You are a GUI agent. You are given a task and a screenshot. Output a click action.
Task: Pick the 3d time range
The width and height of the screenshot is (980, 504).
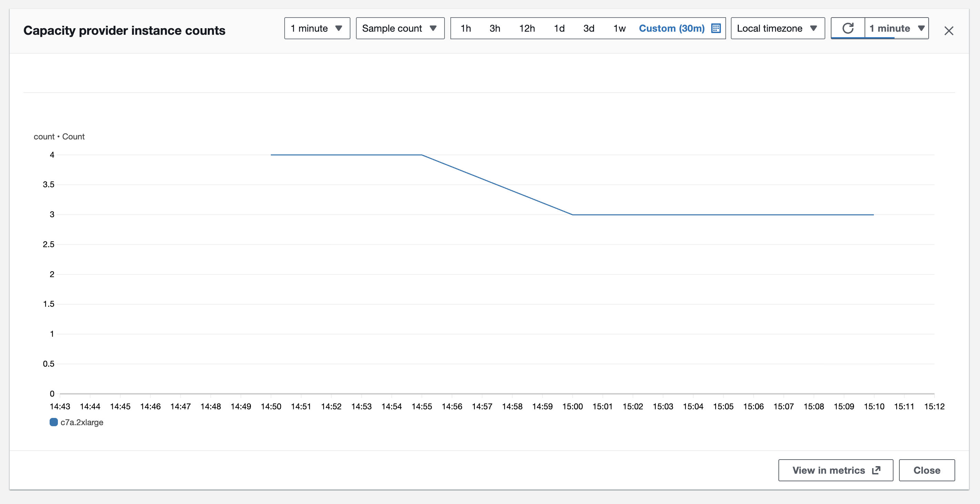pyautogui.click(x=589, y=28)
